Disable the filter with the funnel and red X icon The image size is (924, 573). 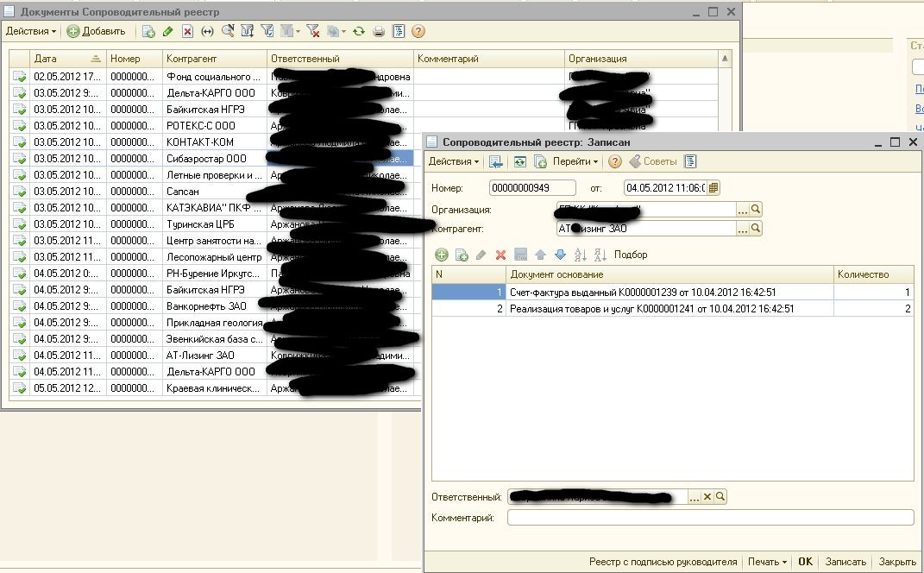[x=313, y=31]
